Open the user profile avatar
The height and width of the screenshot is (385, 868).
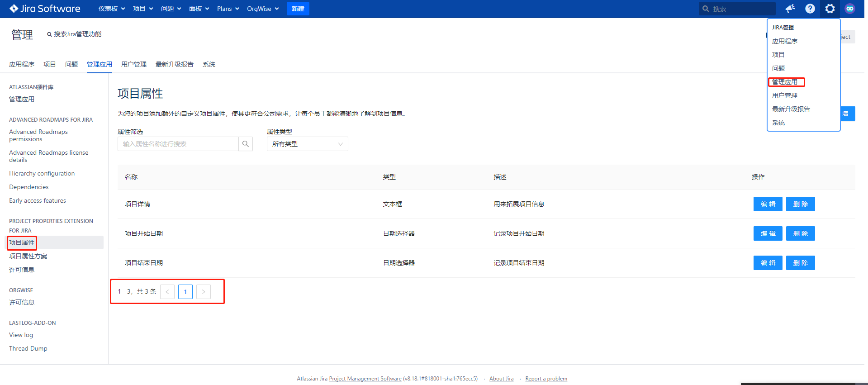point(850,9)
